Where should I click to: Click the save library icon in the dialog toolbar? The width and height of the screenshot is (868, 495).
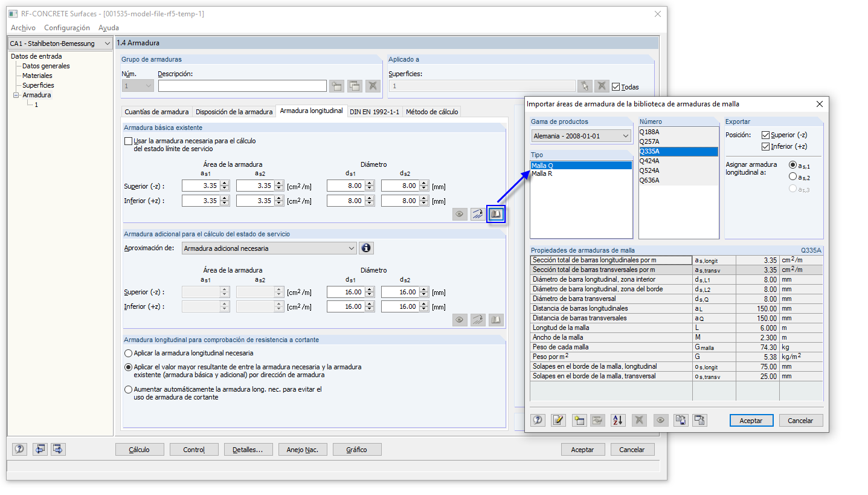click(x=680, y=420)
